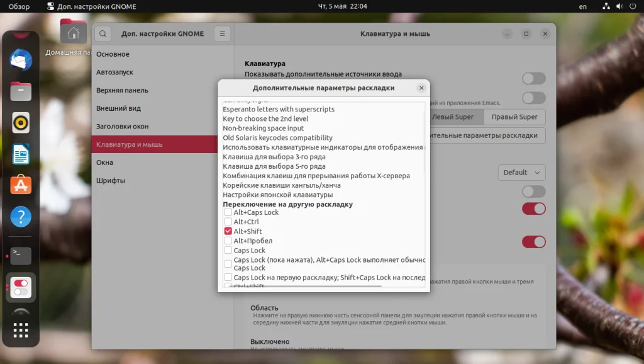
Task: Open the Help app with the question mark icon
Action: [x=21, y=217]
